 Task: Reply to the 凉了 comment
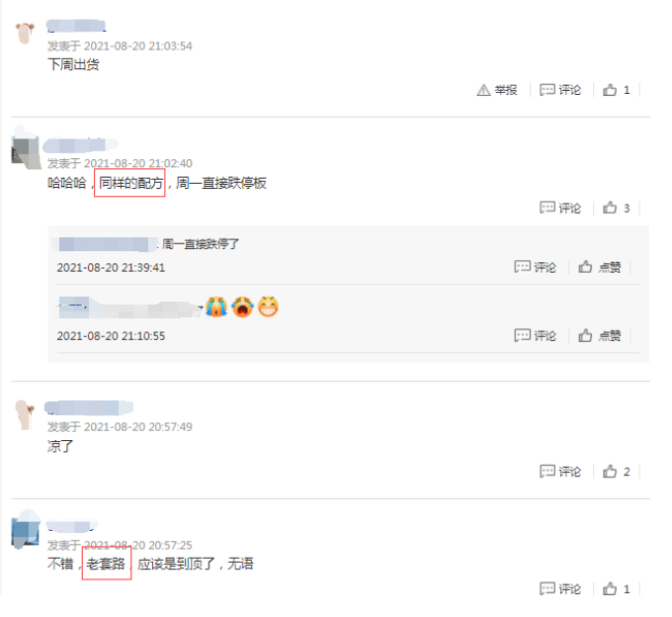coord(560,472)
